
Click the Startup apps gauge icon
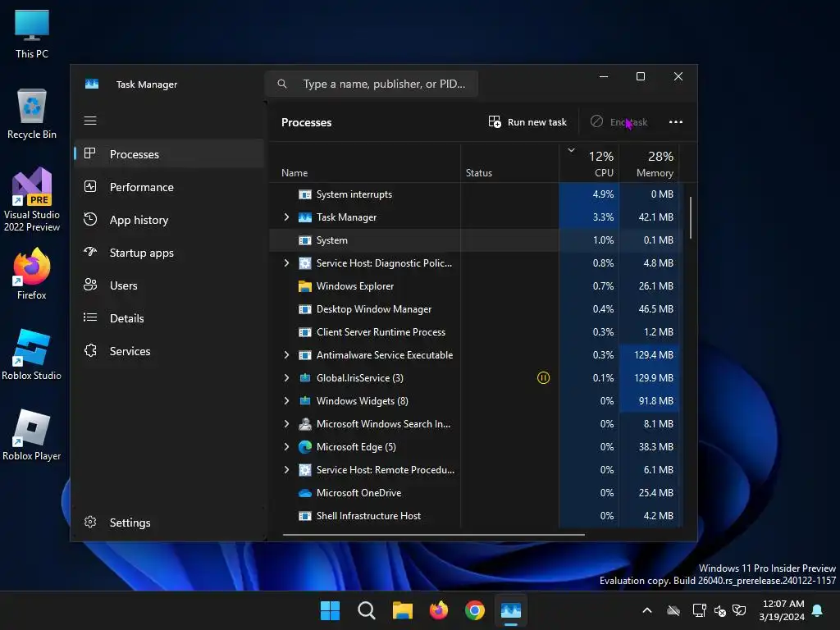pos(90,252)
